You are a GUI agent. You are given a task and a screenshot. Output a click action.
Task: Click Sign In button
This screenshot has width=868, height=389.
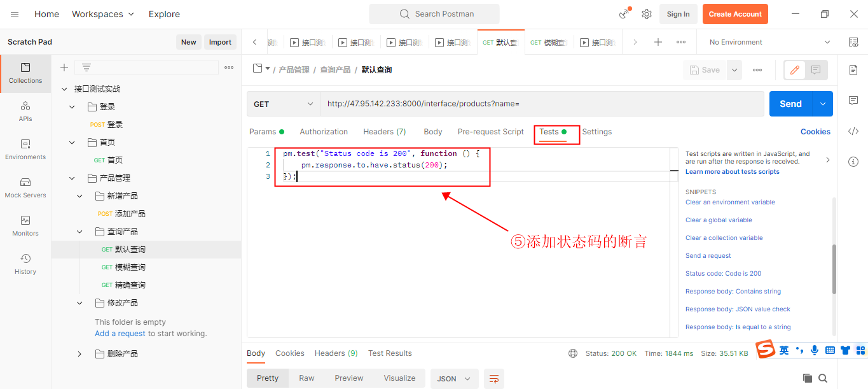(x=678, y=14)
